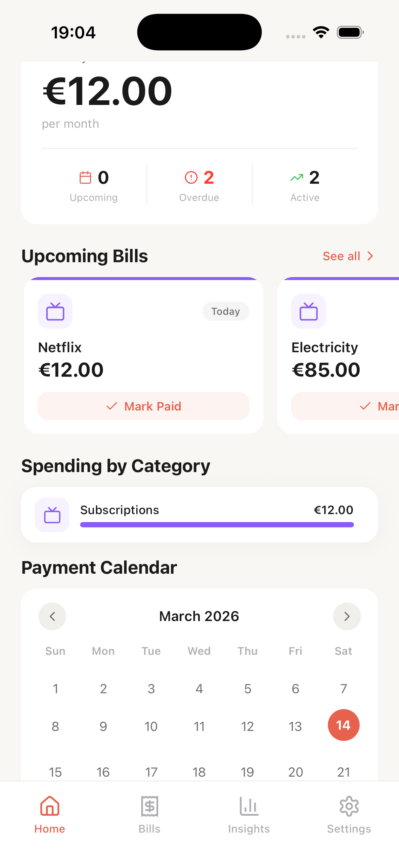Expand See all upcoming bills
This screenshot has width=399, height=868.
point(348,256)
